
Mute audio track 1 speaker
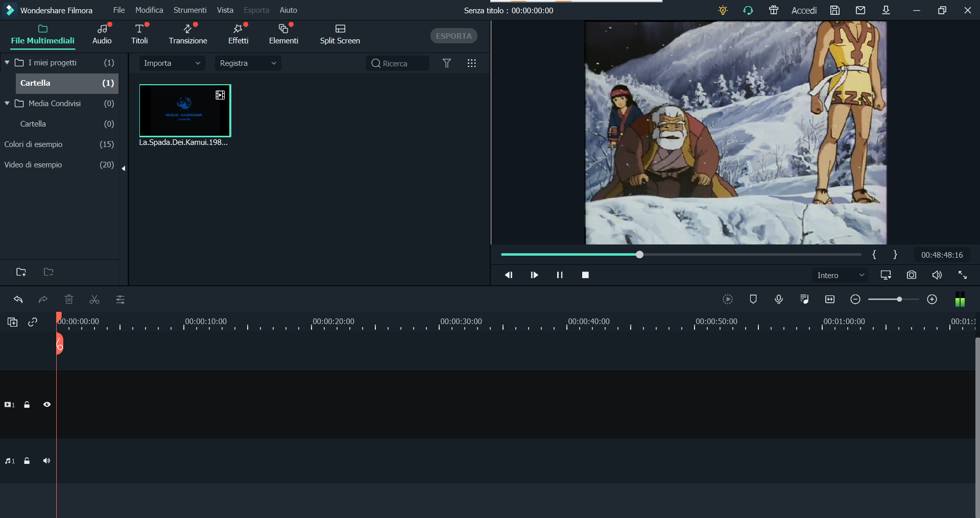[x=46, y=461]
